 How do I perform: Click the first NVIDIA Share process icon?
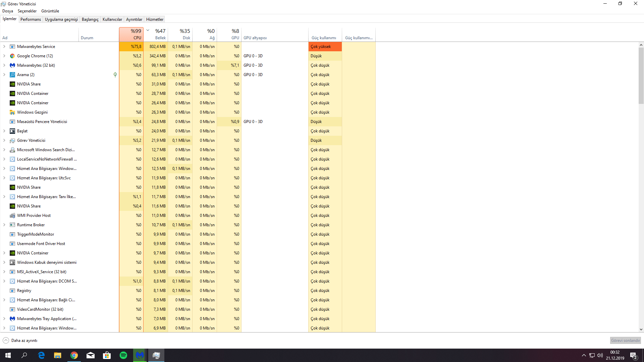point(12,84)
